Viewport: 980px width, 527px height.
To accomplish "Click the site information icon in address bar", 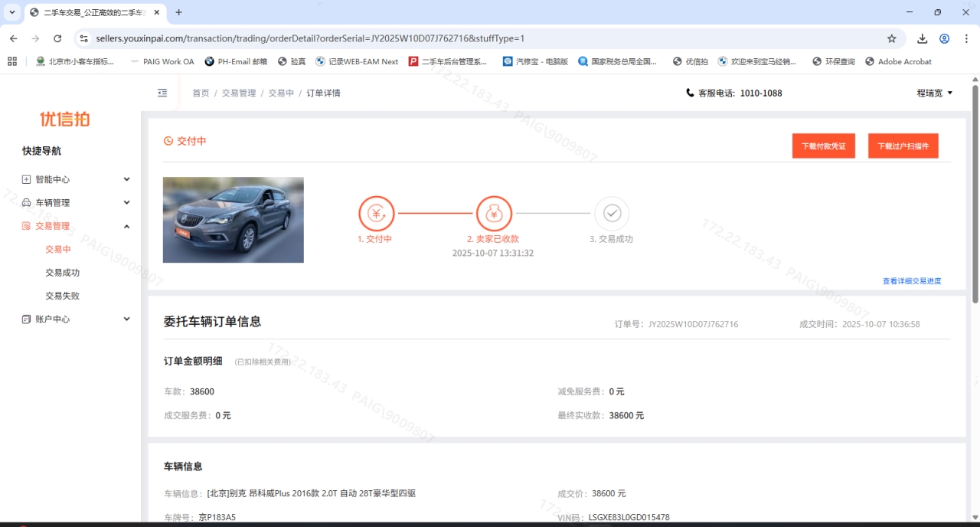I will [x=84, y=38].
